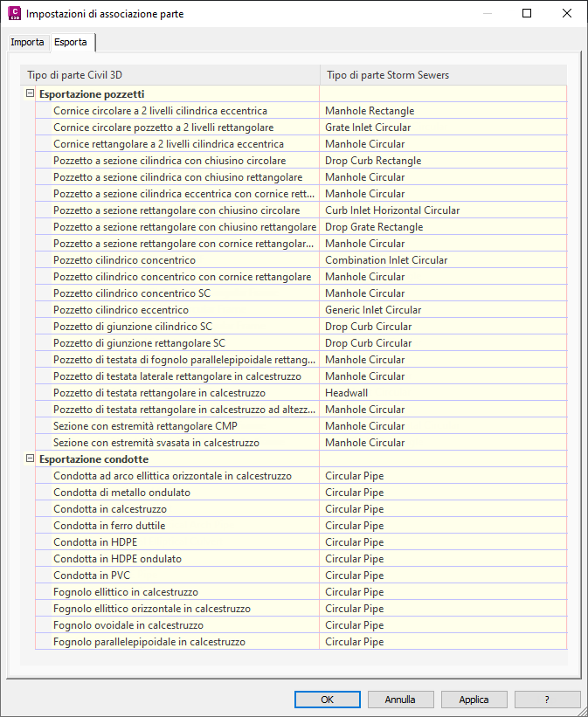Select row 'Cornice rettangolare a 2 livelli cilindrica eccentrica'
The width and height of the screenshot is (588, 717).
coord(177,144)
